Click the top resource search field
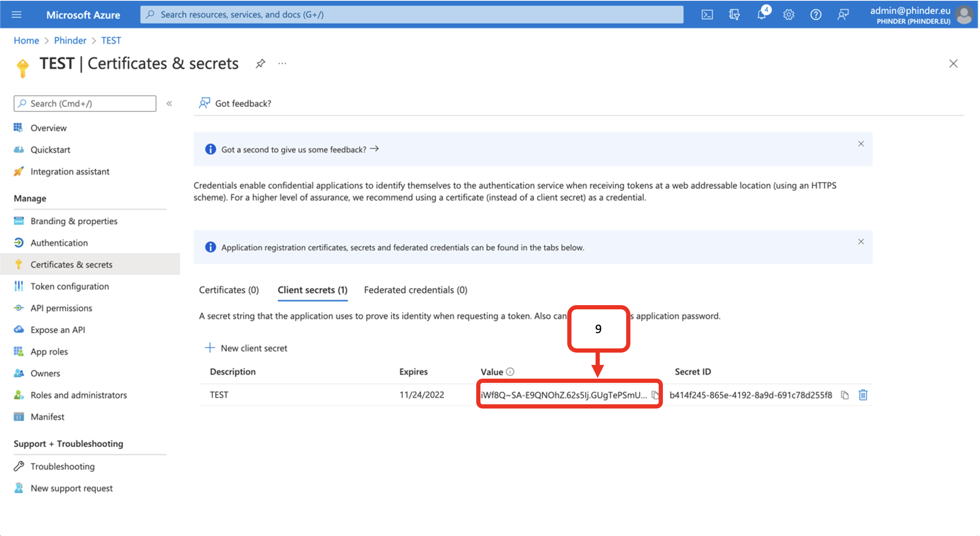 click(412, 15)
